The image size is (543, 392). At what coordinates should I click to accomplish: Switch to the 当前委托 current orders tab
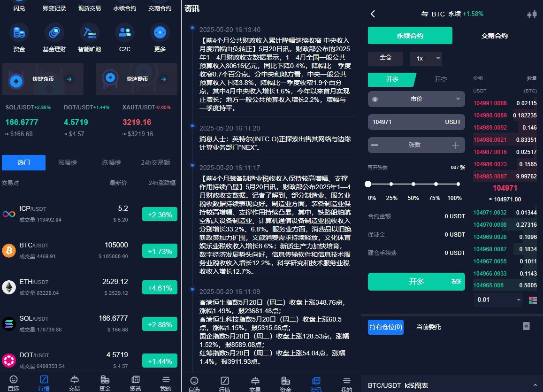pyautogui.click(x=428, y=327)
